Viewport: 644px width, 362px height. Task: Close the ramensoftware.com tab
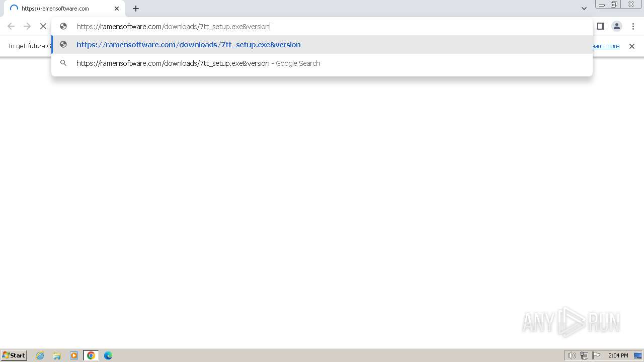117,9
